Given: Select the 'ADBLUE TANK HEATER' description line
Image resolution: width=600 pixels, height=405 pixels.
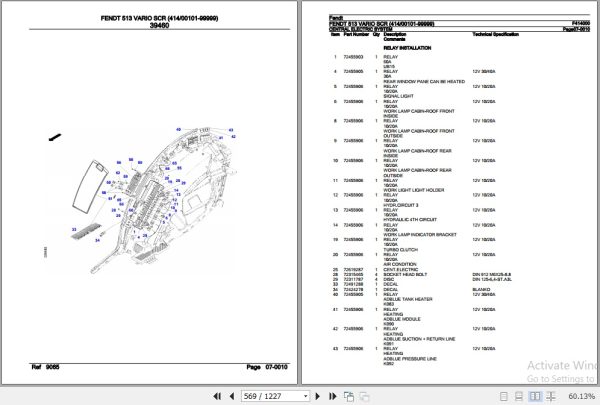Looking at the screenshot, I should click(x=408, y=299).
